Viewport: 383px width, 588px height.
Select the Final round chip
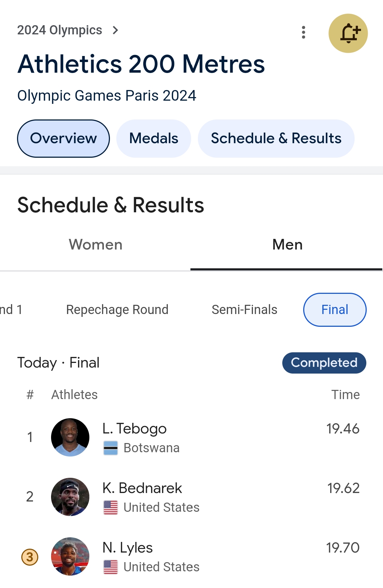click(x=335, y=310)
